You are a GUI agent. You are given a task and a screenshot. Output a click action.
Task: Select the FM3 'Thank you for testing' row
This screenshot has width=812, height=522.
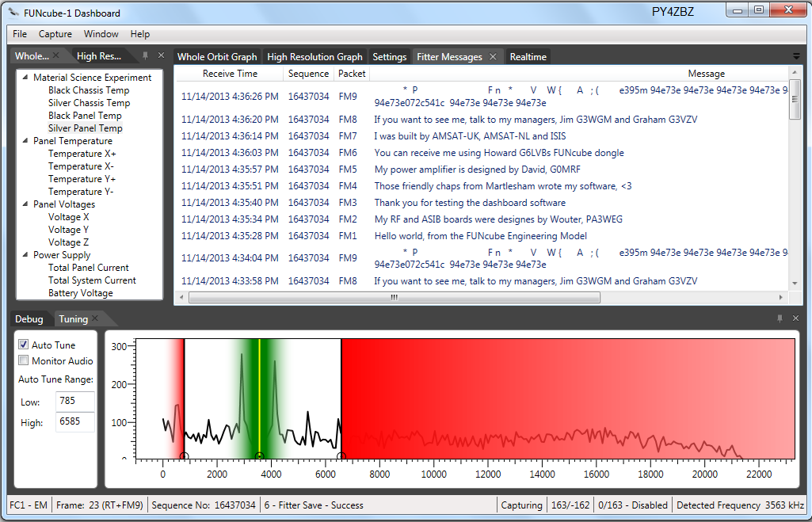482,203
